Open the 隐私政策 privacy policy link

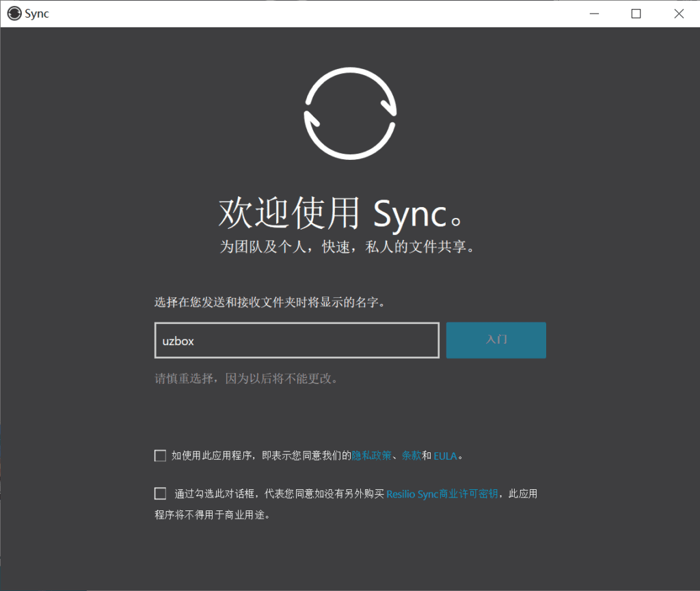point(372,455)
